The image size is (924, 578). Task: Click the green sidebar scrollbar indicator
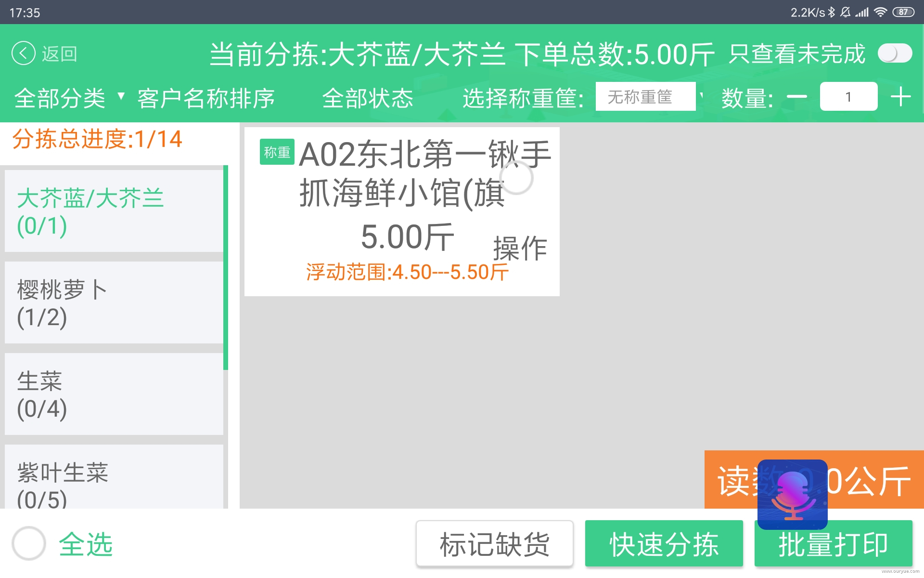tap(225, 268)
